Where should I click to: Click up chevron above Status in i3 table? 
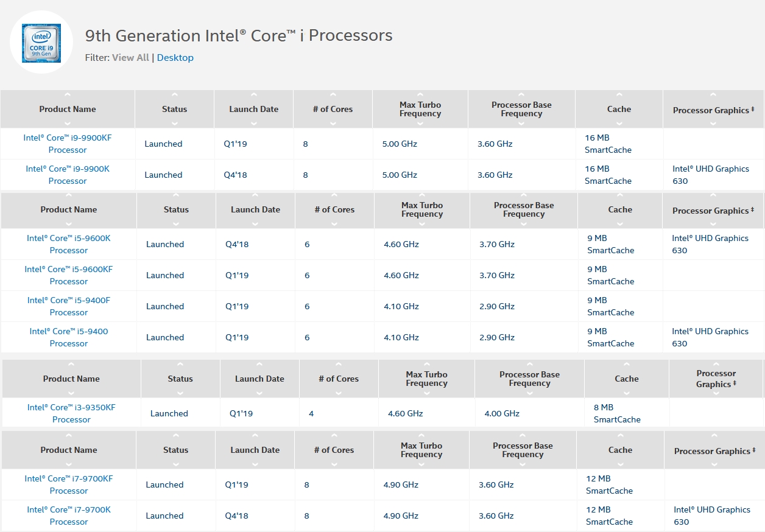[180, 365]
